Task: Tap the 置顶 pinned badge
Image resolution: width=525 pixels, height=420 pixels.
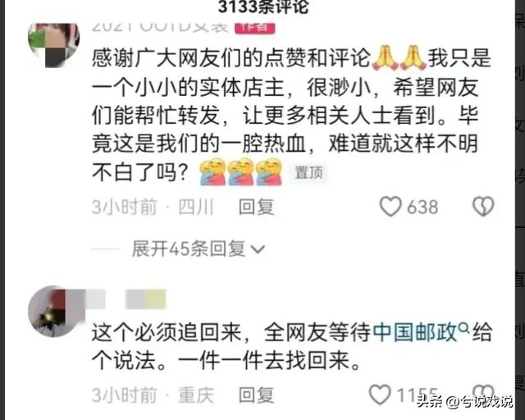Action: click(308, 173)
